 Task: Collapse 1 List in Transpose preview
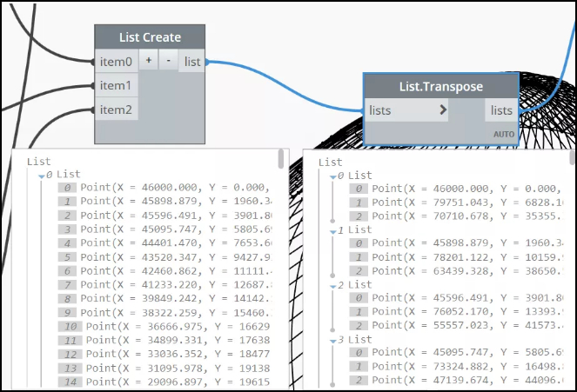point(333,232)
